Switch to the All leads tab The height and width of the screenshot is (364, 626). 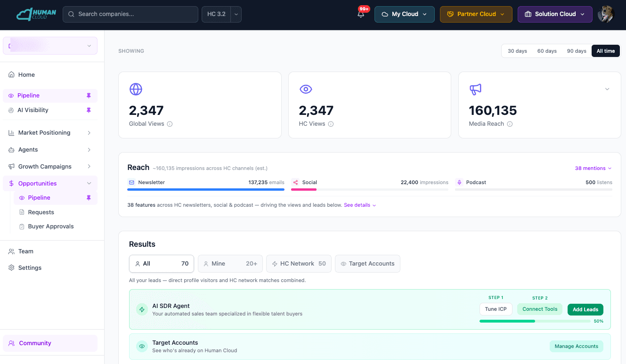tap(162, 264)
